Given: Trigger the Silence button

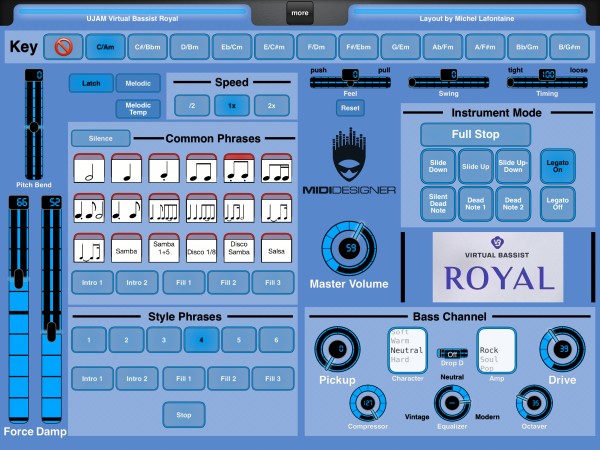Looking at the screenshot, I should (x=101, y=139).
